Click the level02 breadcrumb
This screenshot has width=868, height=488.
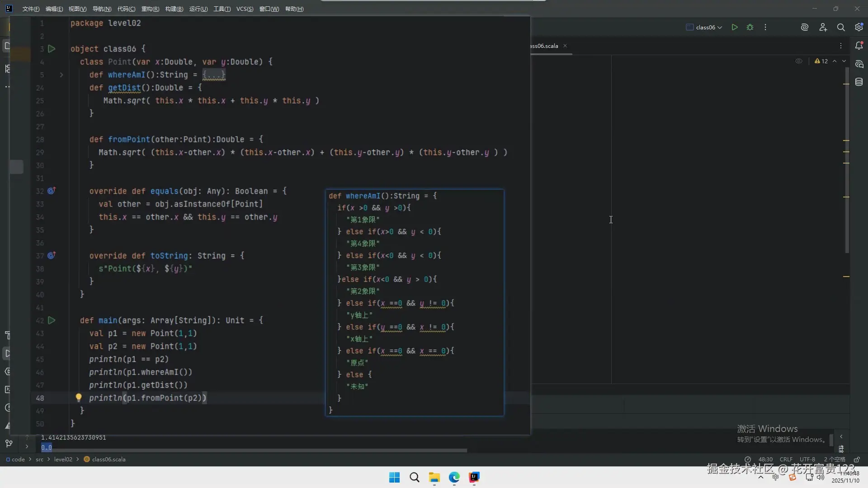coord(63,460)
